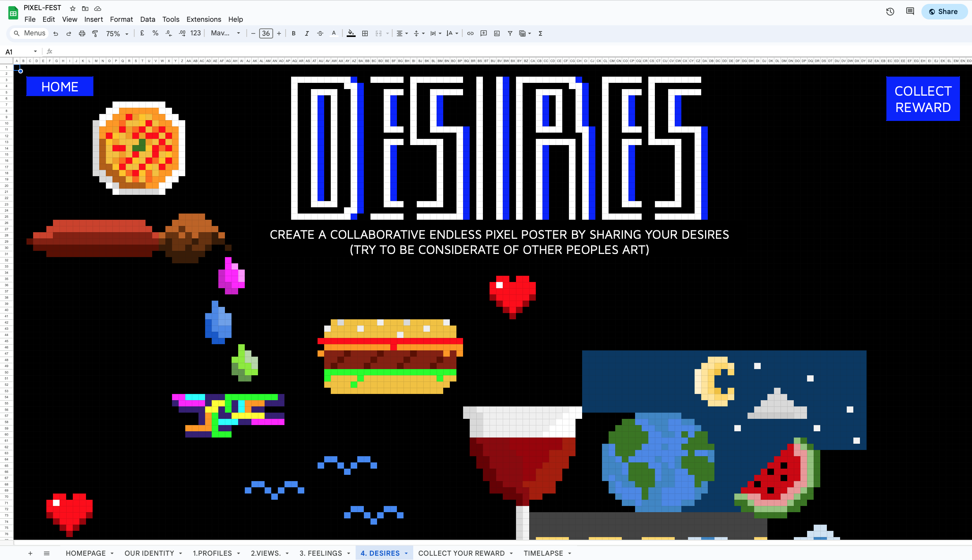Click the insert link icon
The image size is (972, 560).
[470, 33]
